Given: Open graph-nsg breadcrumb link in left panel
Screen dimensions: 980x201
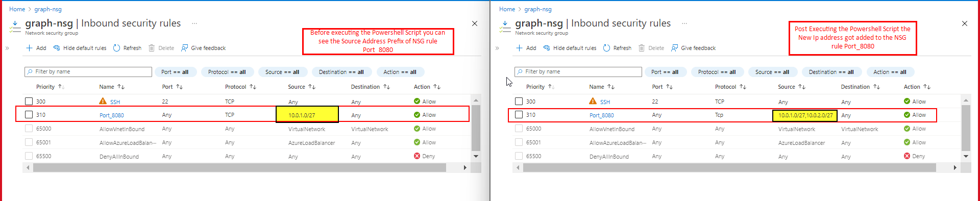Looking at the screenshot, I should (x=48, y=9).
